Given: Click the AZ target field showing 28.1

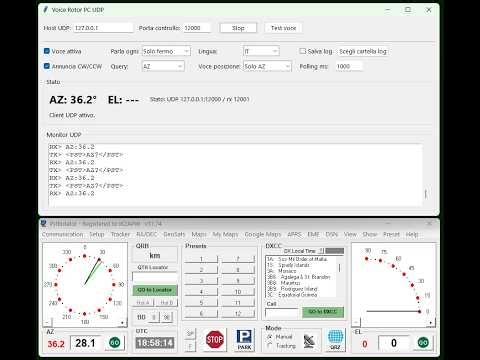Looking at the screenshot, I should point(85,343).
